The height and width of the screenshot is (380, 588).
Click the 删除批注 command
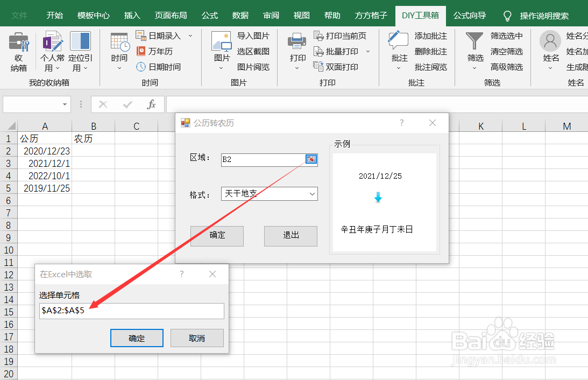pyautogui.click(x=430, y=51)
